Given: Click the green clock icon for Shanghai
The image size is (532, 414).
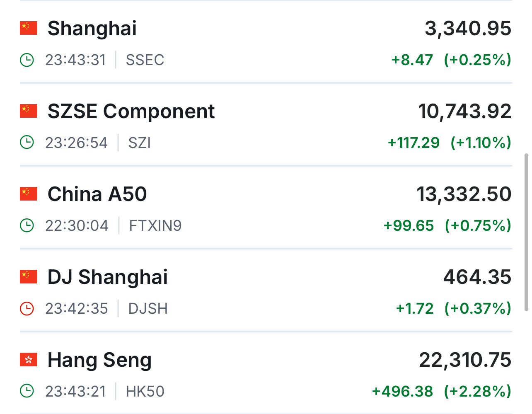Looking at the screenshot, I should coord(27,60).
